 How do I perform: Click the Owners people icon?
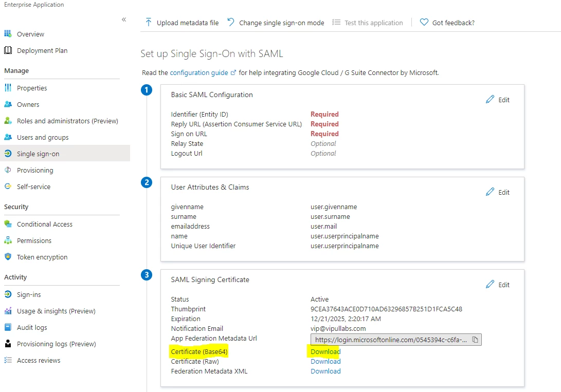[8, 104]
